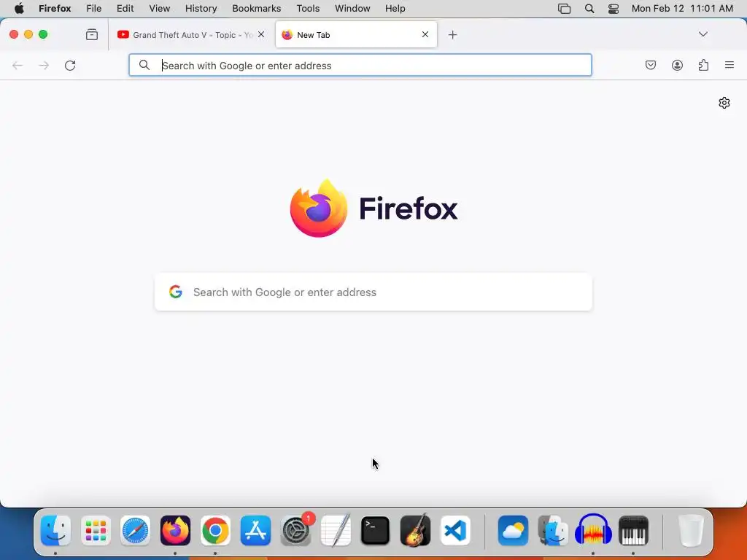Screen dimensions: 747x560
Task: Open the Firefox application menu in menu bar
Action: coord(55,9)
